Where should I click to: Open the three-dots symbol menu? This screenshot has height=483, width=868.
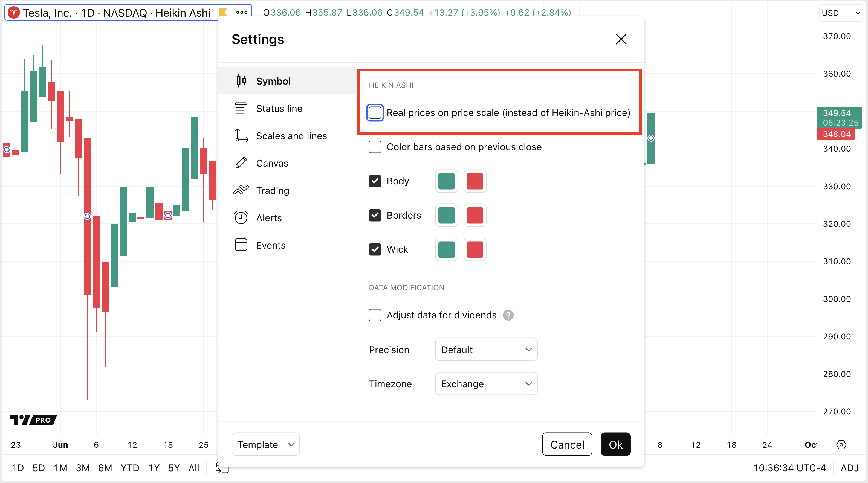(242, 13)
